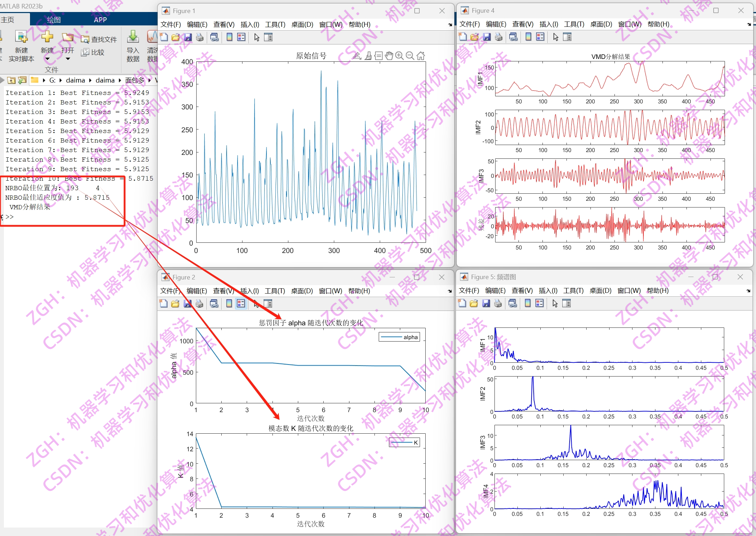Expand the 新建 dropdown arrow in MATLAB ribbon
The image size is (756, 536).
[47, 59]
